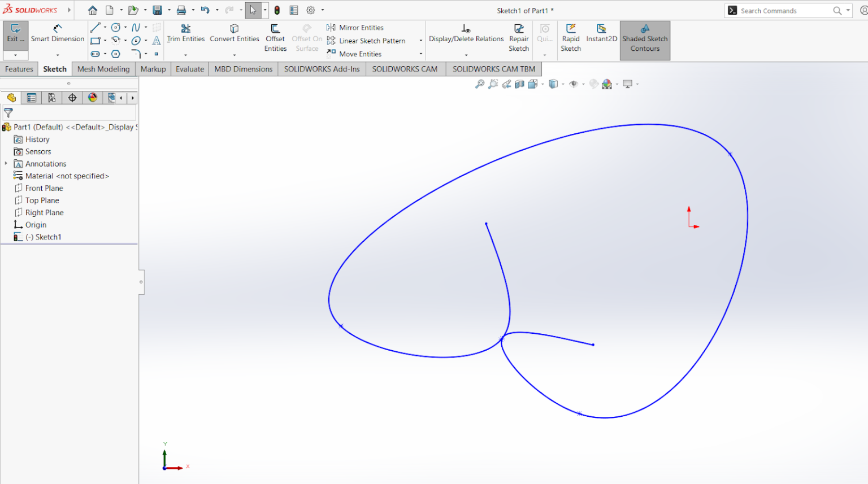The width and height of the screenshot is (868, 484).
Task: Click the Zoom to Fit icon
Action: tap(480, 84)
